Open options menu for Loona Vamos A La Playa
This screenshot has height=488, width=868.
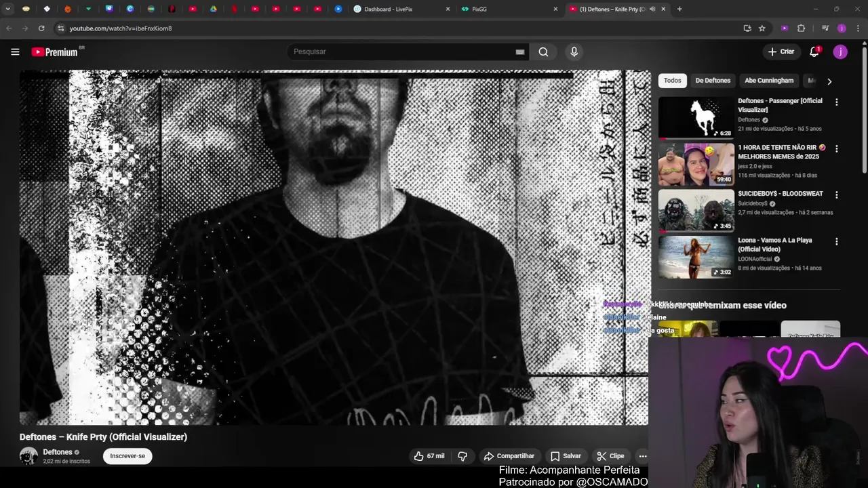point(836,241)
